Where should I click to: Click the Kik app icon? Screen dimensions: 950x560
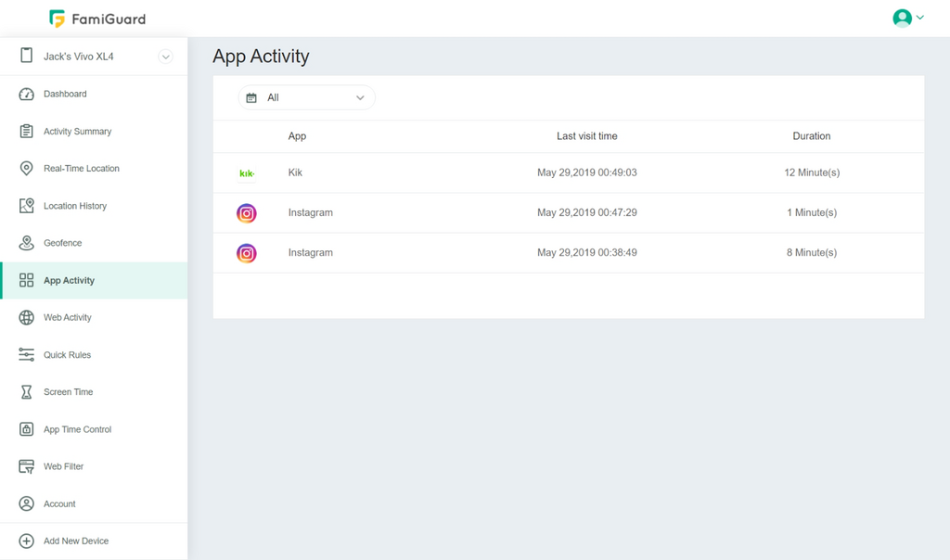(x=247, y=173)
